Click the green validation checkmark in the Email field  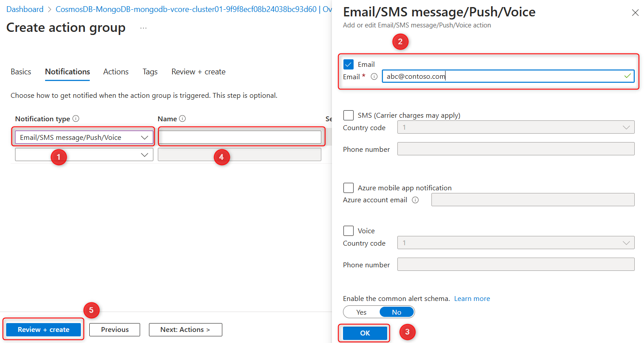[x=627, y=76]
